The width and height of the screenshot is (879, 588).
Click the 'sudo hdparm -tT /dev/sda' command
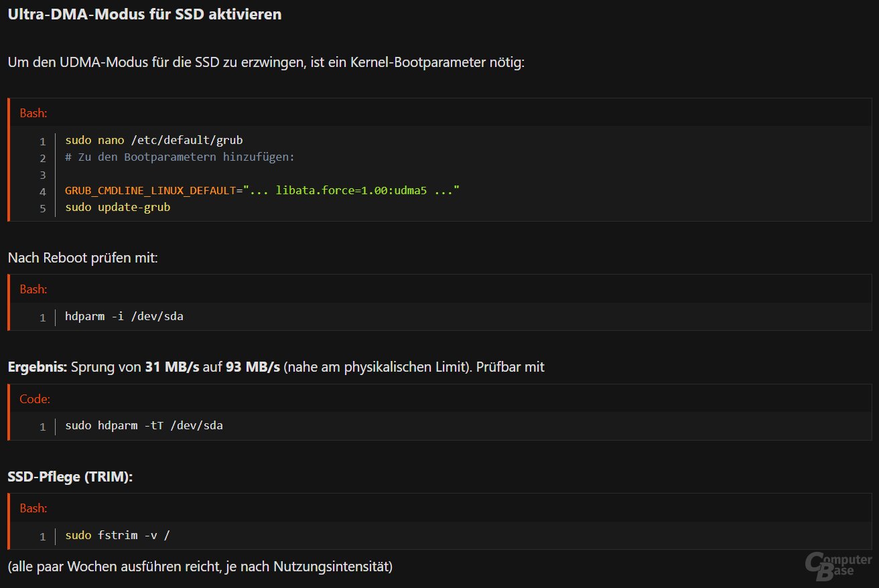click(x=143, y=425)
